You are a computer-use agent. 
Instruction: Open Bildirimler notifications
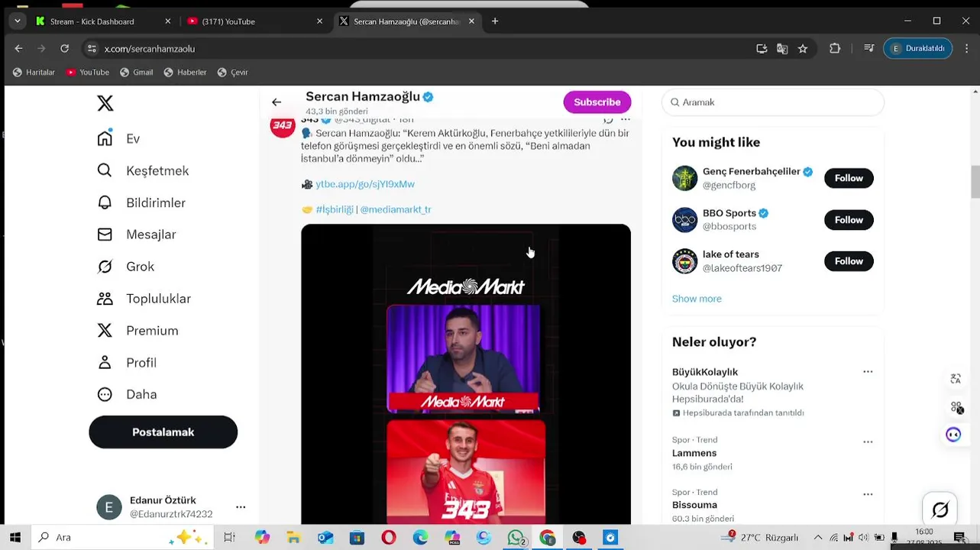pos(141,202)
